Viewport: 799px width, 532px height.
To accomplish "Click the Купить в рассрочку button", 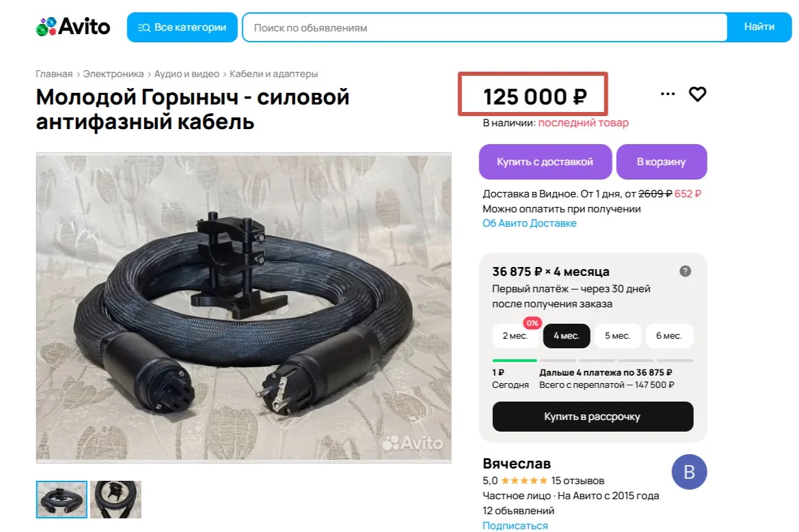I will click(592, 417).
